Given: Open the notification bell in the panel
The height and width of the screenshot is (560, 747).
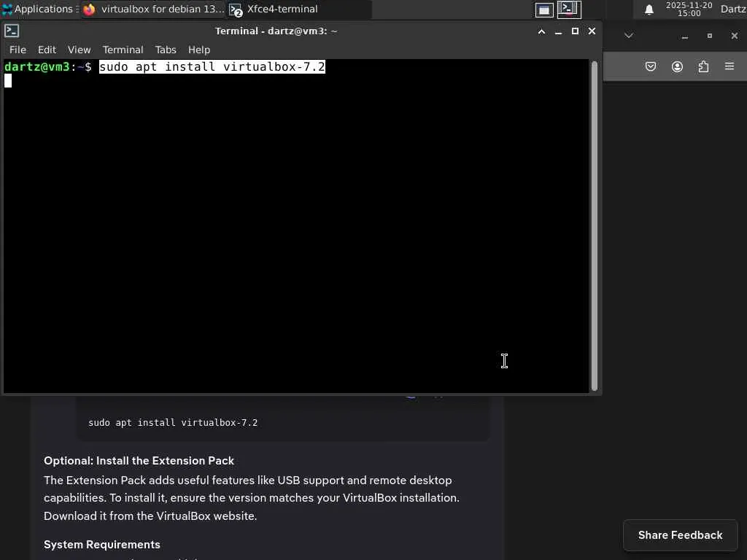Looking at the screenshot, I should (x=649, y=9).
